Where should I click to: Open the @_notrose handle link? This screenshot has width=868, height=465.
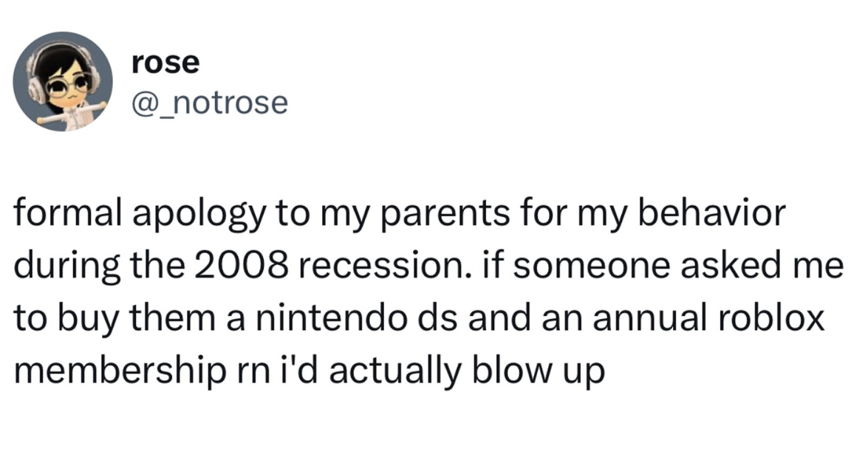[x=210, y=103]
